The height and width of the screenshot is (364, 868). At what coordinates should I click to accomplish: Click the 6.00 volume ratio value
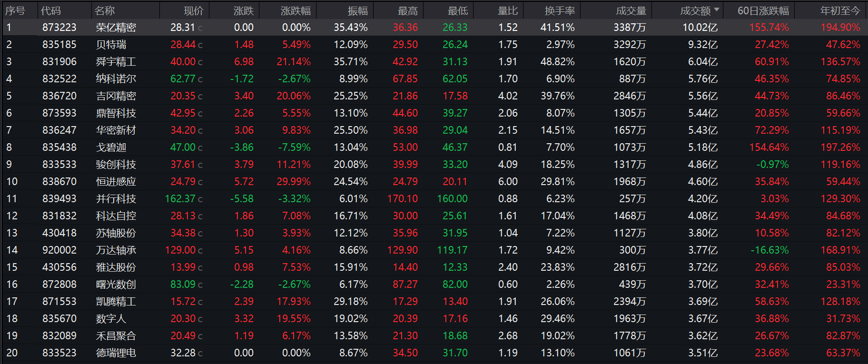point(508,182)
